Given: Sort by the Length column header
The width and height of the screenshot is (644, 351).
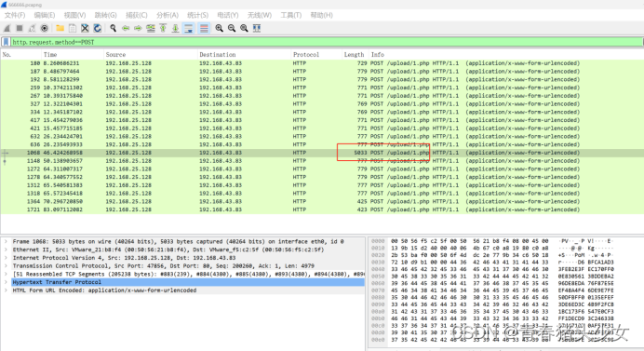Looking at the screenshot, I should click(356, 55).
